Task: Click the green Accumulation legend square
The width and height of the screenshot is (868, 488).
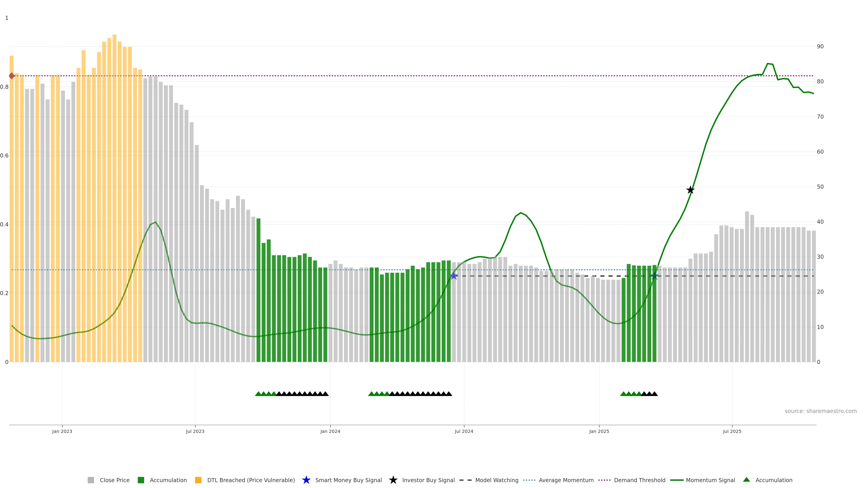Action: 141,480
